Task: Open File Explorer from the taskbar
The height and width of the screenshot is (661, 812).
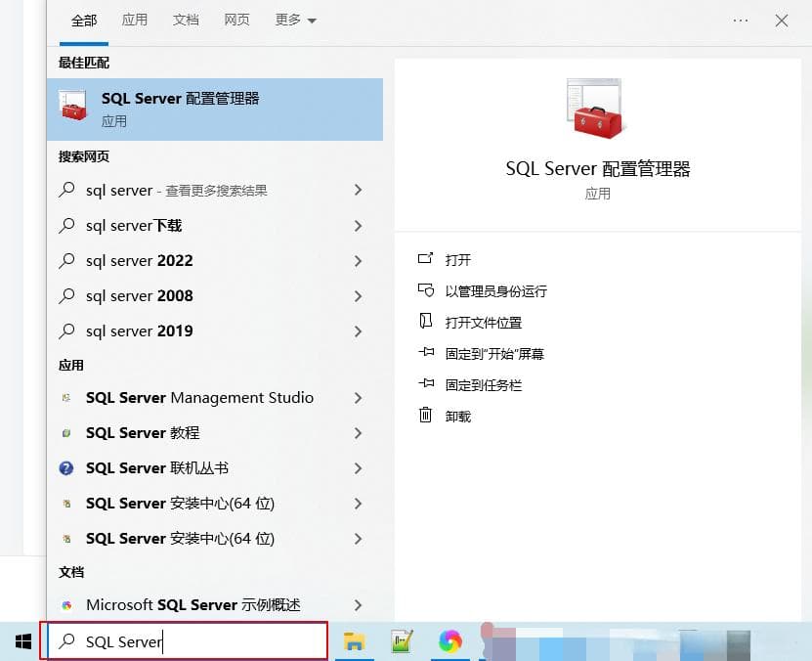Action: click(354, 641)
